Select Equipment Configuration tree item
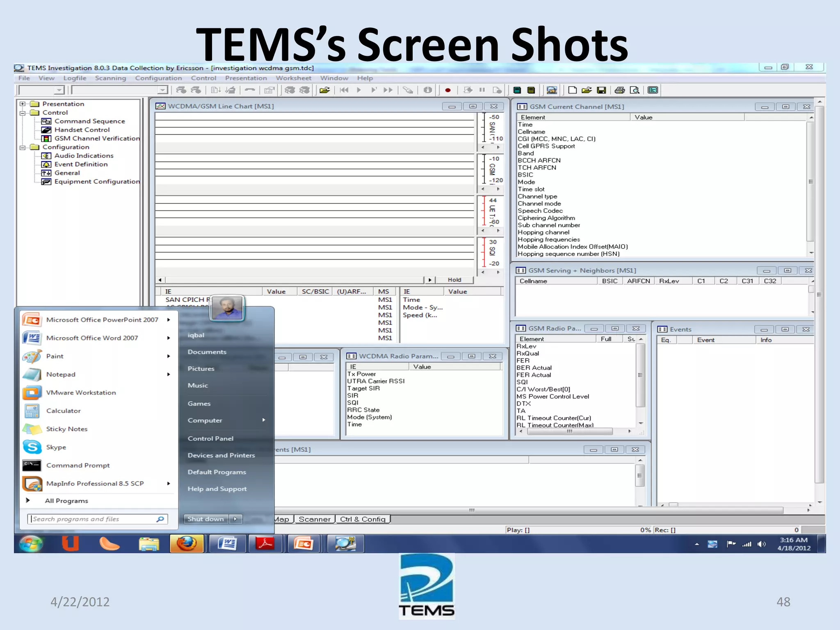840x630 pixels. click(97, 181)
